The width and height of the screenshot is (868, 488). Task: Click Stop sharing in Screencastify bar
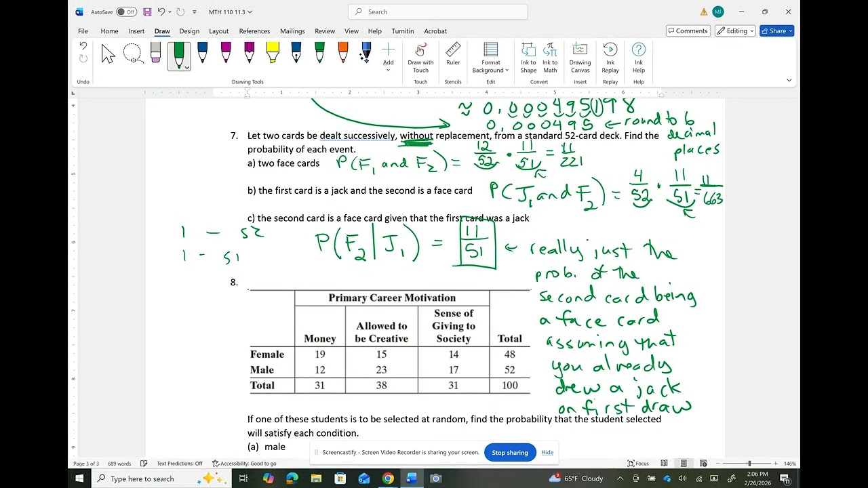(x=510, y=453)
